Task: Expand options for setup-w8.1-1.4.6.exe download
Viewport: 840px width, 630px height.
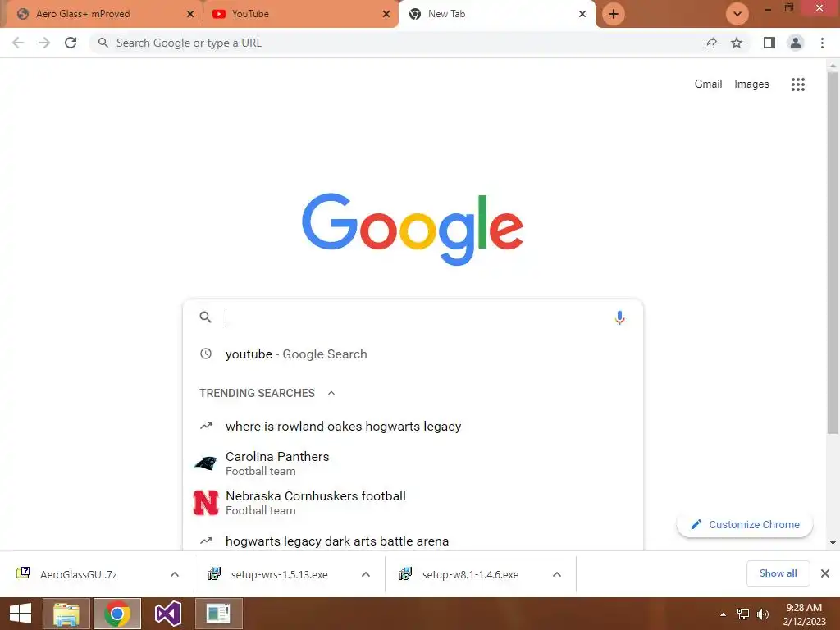Action: tap(557, 574)
